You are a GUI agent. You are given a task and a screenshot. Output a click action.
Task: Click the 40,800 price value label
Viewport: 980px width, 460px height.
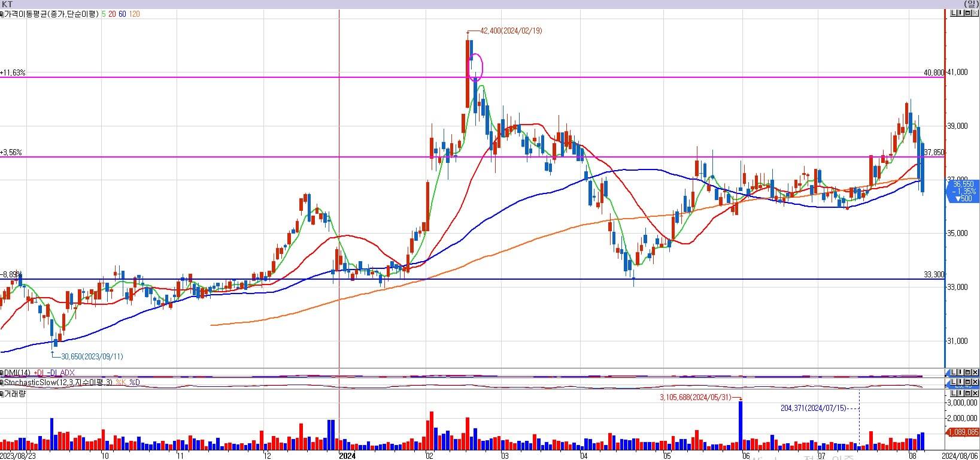click(x=934, y=72)
